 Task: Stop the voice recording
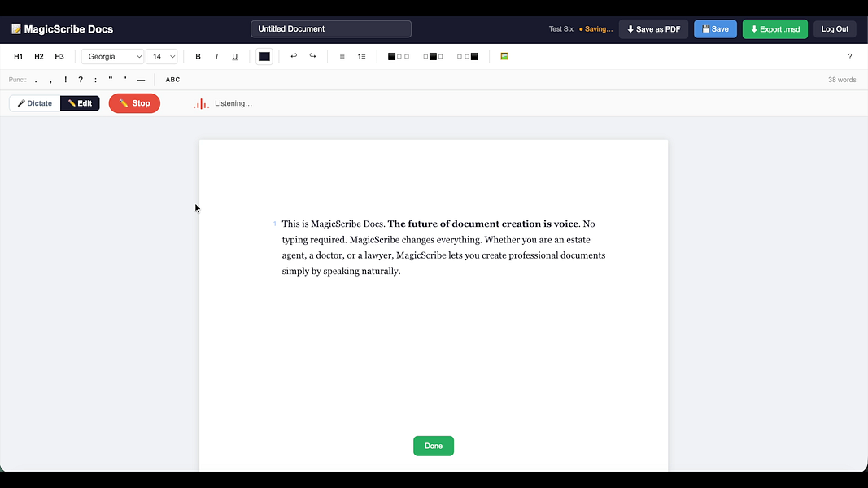134,103
